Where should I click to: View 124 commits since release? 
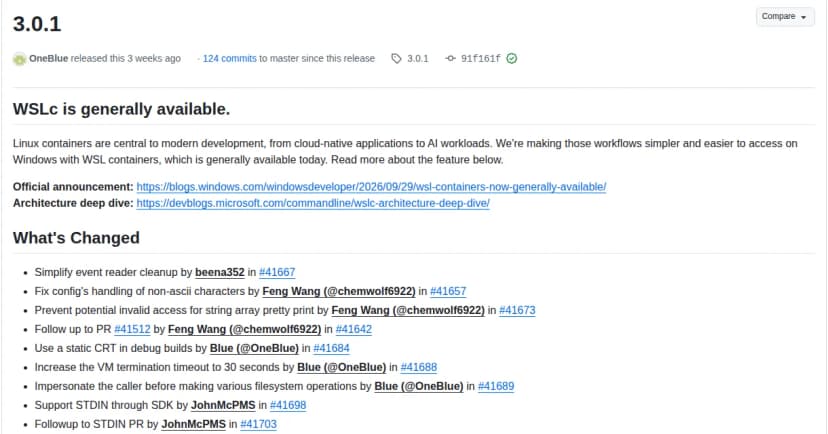point(229,59)
